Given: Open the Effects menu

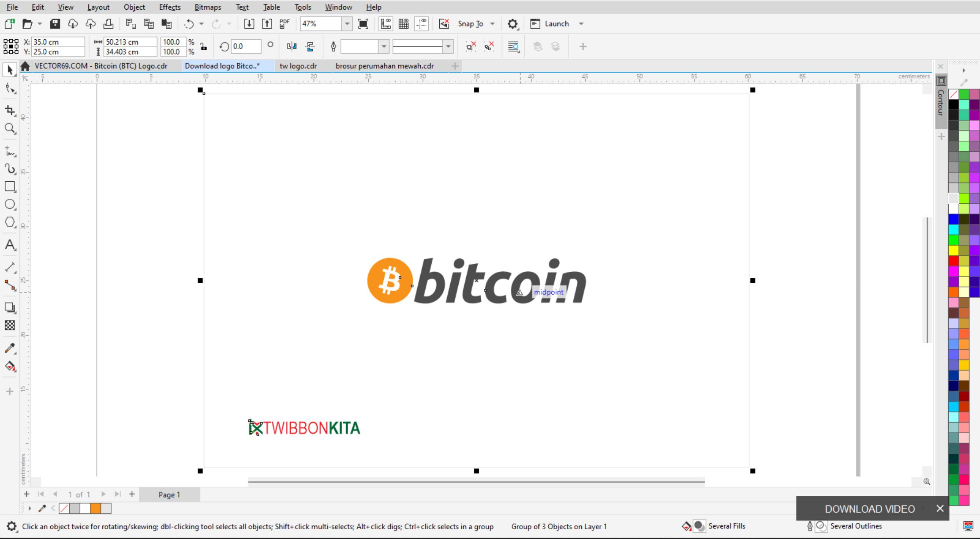Looking at the screenshot, I should pos(170,7).
